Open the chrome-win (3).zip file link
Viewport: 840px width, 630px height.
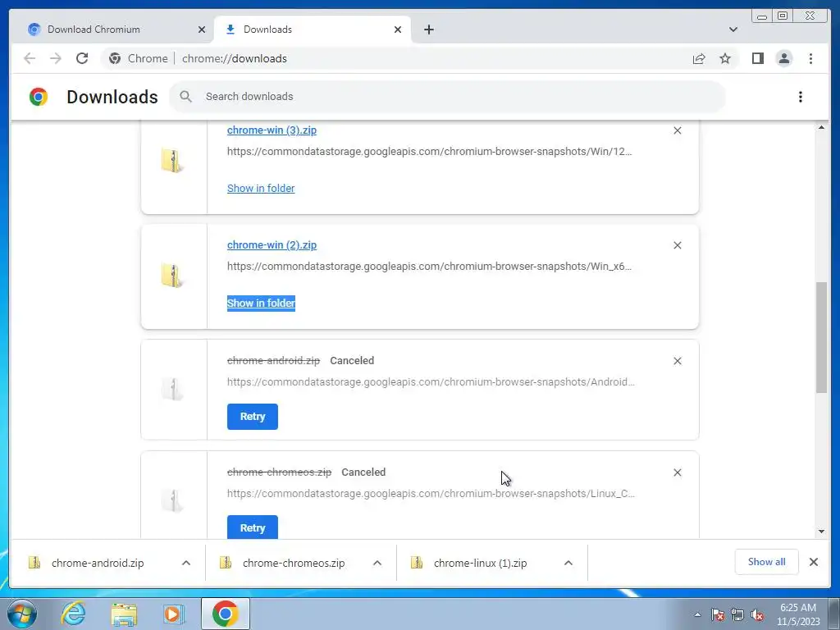[272, 130]
